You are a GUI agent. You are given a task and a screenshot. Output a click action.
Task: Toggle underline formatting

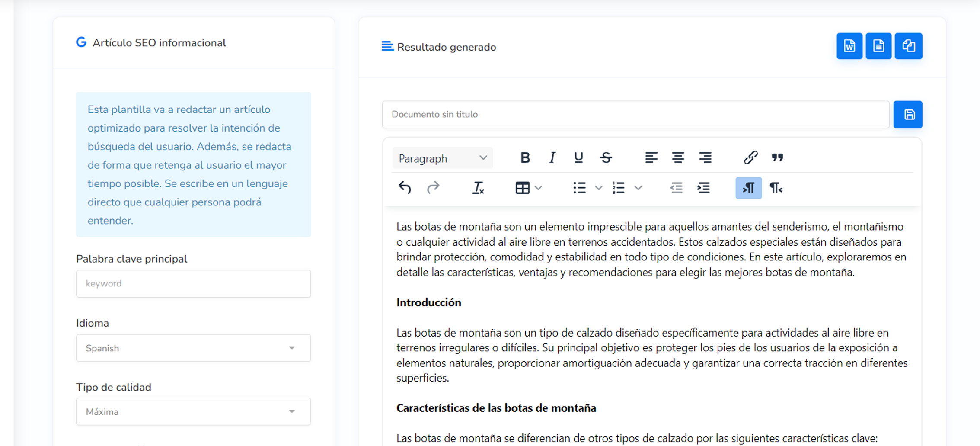pyautogui.click(x=578, y=158)
